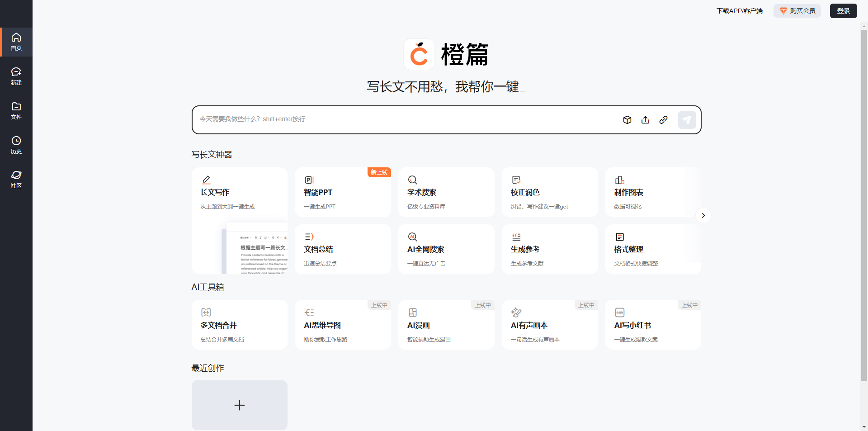Screen dimensions: 868x431
Task: Click the 上线中 badge on AI有声画本
Action: click(586, 305)
